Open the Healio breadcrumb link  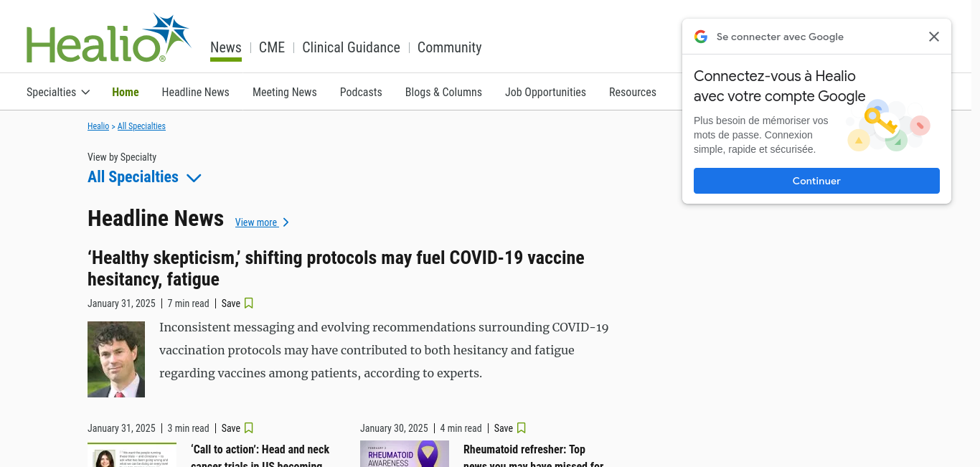pos(98,126)
